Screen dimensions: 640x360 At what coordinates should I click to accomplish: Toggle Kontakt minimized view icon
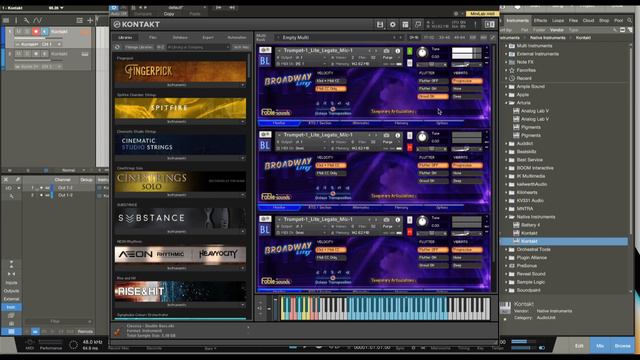click(x=418, y=24)
